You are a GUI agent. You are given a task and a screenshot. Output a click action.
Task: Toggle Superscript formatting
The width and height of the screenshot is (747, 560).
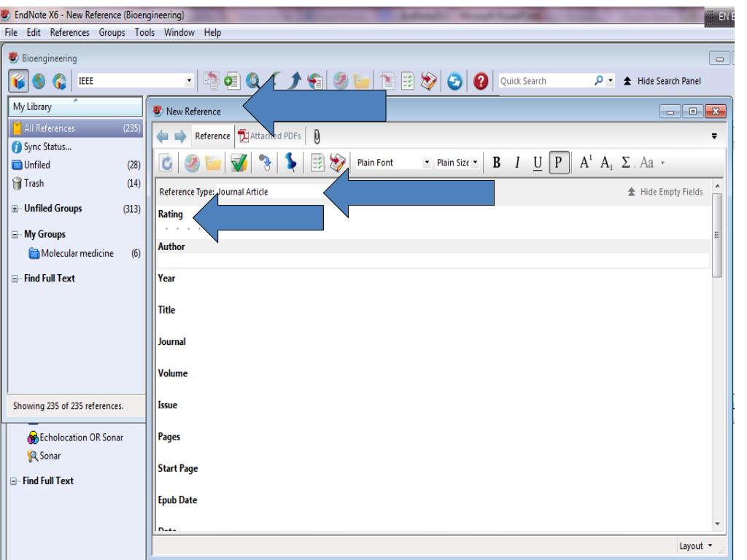[586, 163]
